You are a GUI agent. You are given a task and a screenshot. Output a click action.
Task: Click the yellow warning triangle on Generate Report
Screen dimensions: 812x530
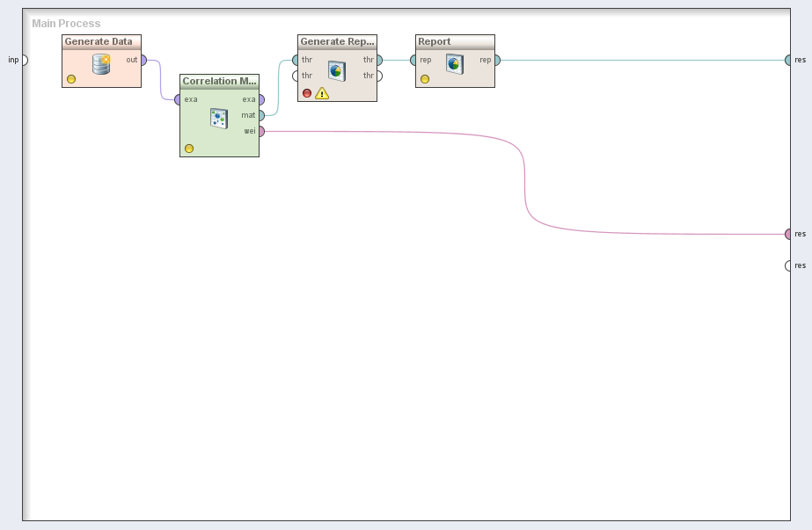[322, 93]
